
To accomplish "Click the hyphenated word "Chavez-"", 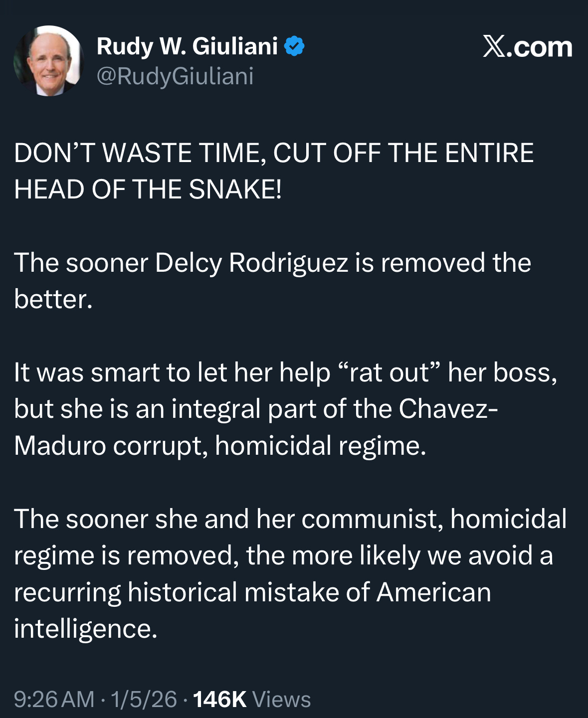I will tap(448, 409).
